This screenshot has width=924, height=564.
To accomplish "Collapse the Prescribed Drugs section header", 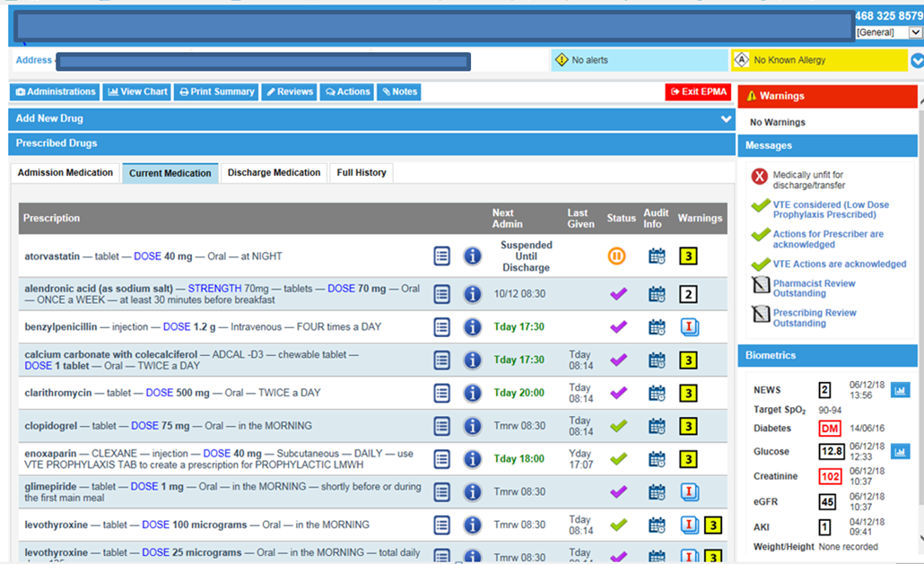I will point(371,143).
